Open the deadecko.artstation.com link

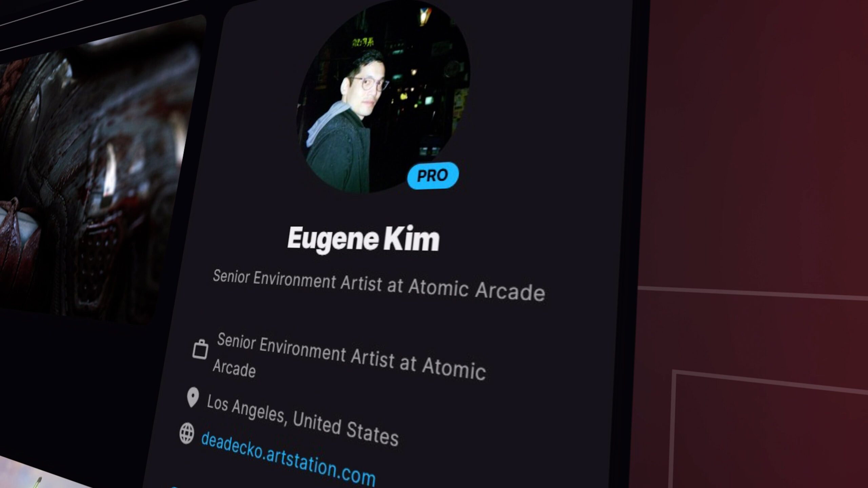(288, 460)
